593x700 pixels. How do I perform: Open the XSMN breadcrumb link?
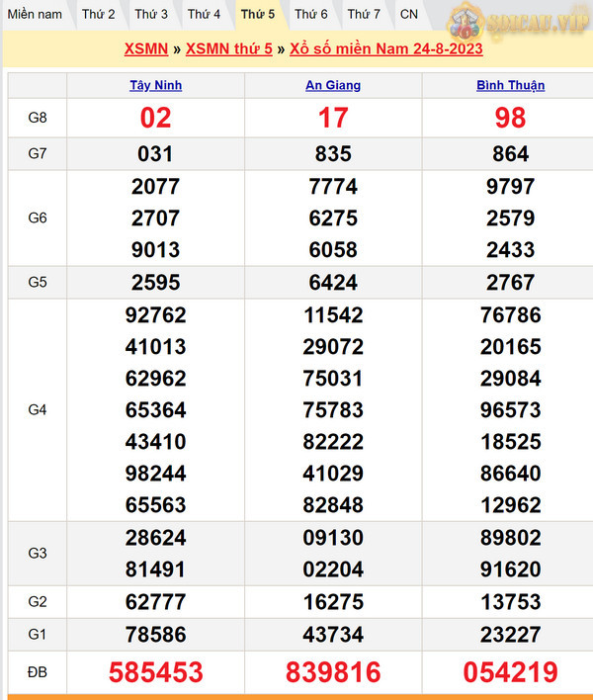(x=145, y=49)
